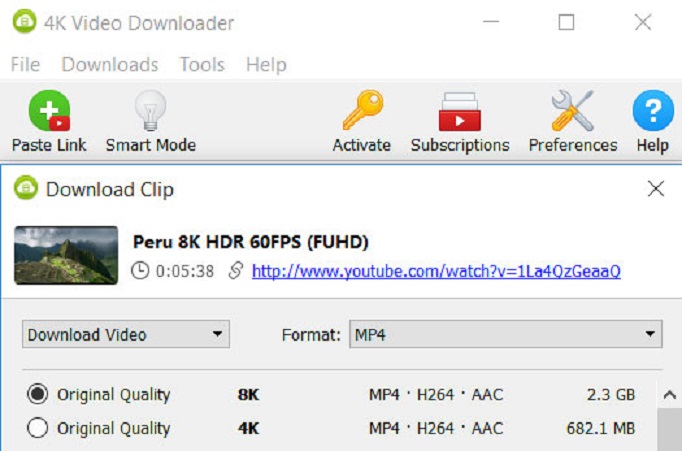
Task: Open the Tools menu
Action: click(202, 65)
